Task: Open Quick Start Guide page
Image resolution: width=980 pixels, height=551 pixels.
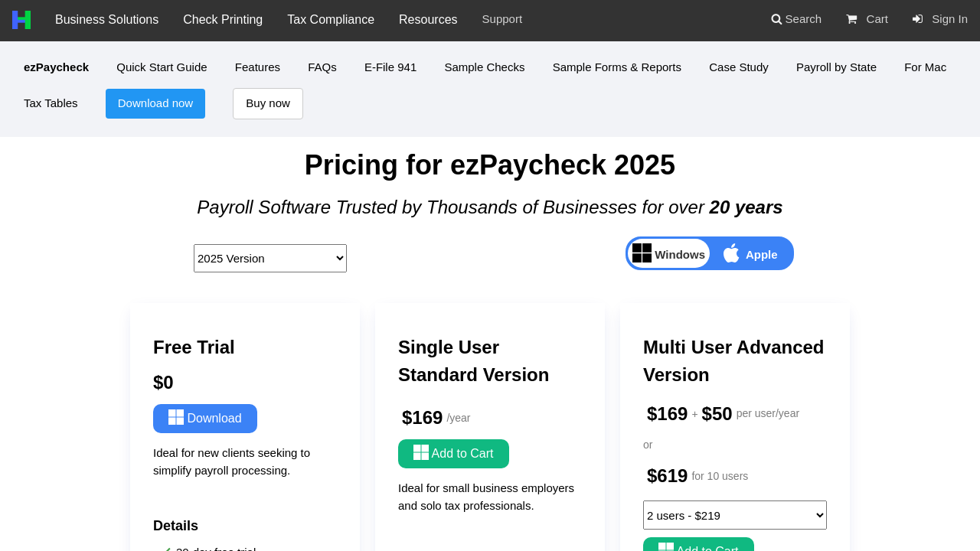Action: 162,67
